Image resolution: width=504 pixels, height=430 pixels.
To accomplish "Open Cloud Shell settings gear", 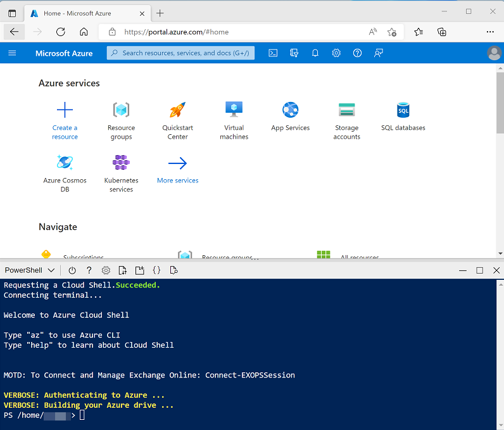I will 106,270.
